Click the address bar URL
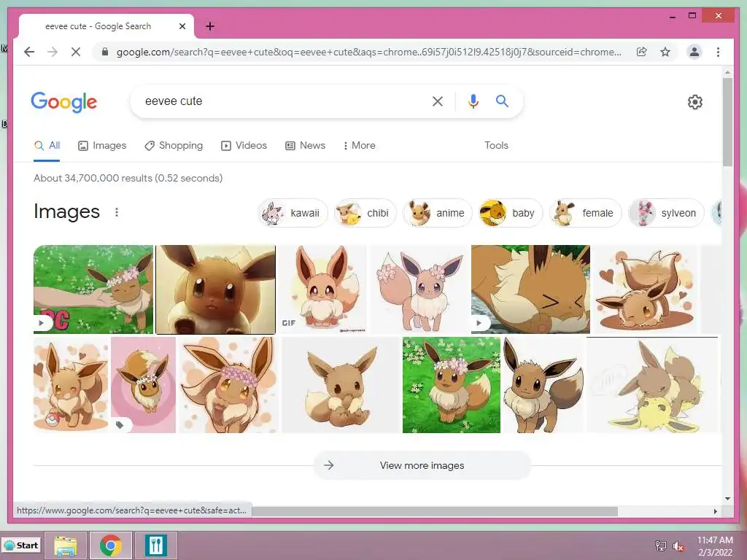 368,52
